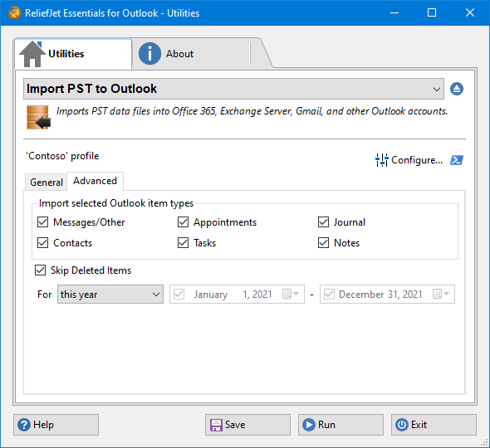The height and width of the screenshot is (448, 490).
Task: Save the current settings
Action: pyautogui.click(x=247, y=425)
